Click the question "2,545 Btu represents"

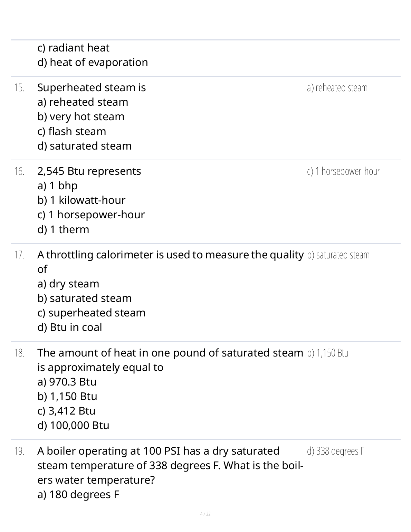(x=89, y=171)
